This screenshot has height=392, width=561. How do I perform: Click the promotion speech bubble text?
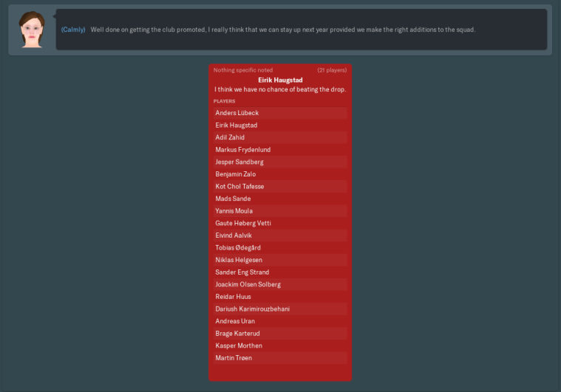[x=282, y=30]
